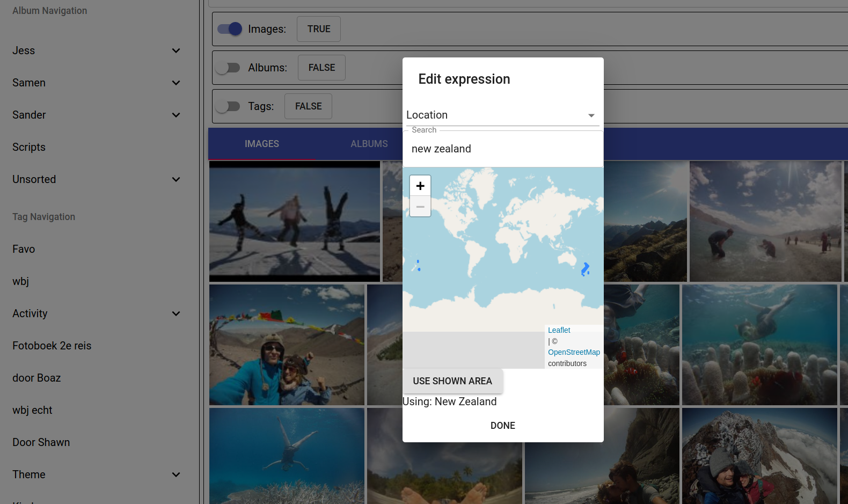Click the FALSE button for Albums
Screen dimensions: 848x504
coord(321,68)
